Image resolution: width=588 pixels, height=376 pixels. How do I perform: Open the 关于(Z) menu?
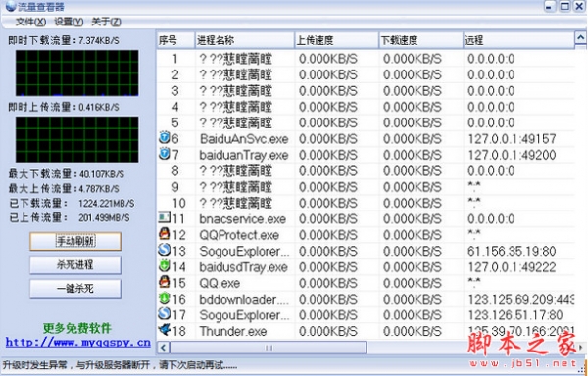tap(106, 22)
